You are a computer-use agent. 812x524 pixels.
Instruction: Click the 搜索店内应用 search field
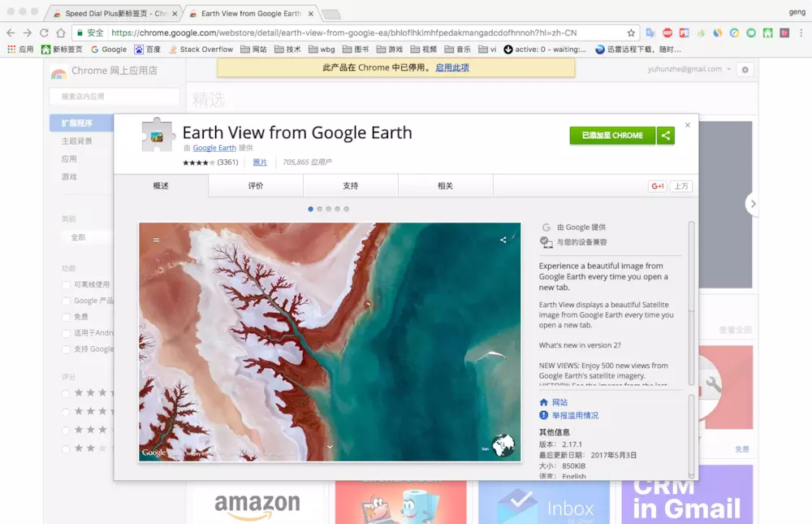[x=114, y=97]
